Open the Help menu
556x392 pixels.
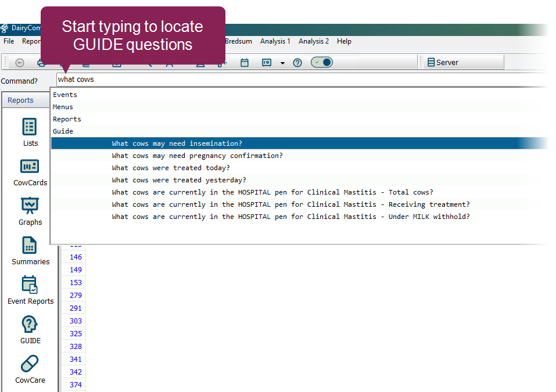coord(344,41)
